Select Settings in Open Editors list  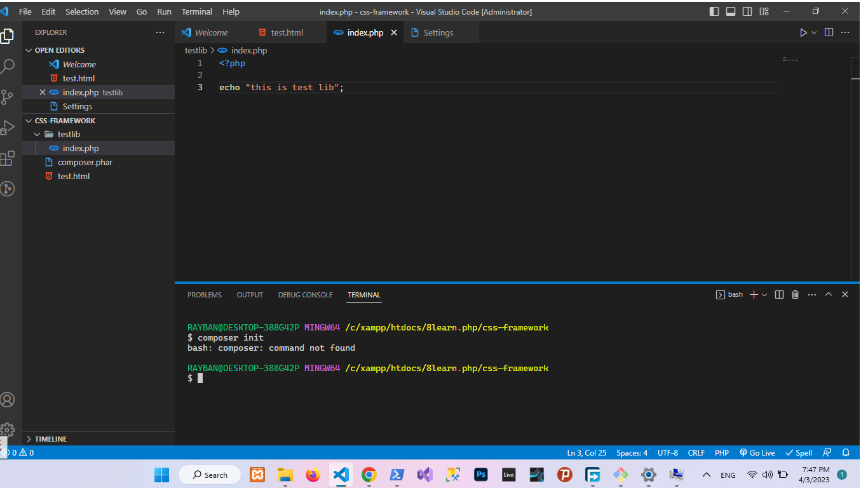click(x=98, y=107)
